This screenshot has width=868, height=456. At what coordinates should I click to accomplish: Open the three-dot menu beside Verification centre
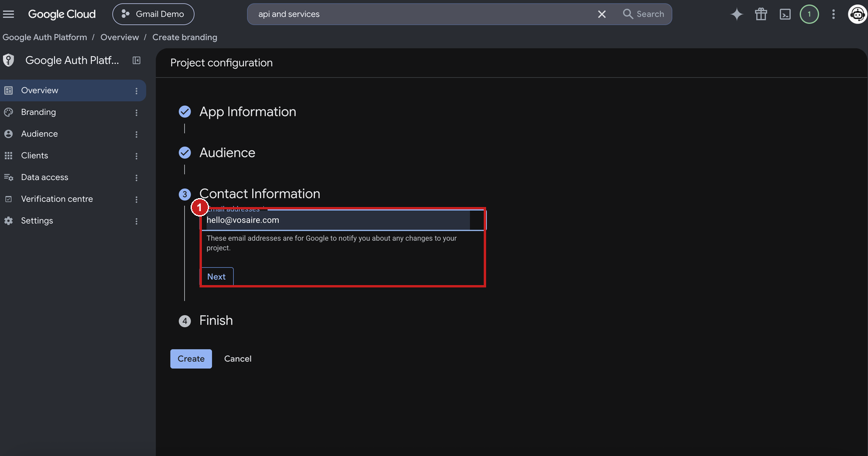tap(136, 199)
